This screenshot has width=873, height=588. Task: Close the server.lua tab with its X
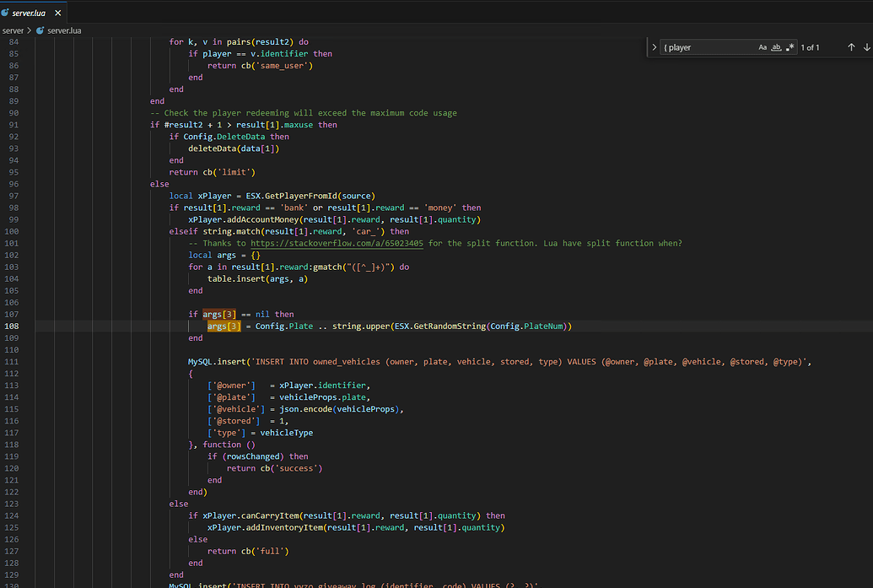click(57, 13)
